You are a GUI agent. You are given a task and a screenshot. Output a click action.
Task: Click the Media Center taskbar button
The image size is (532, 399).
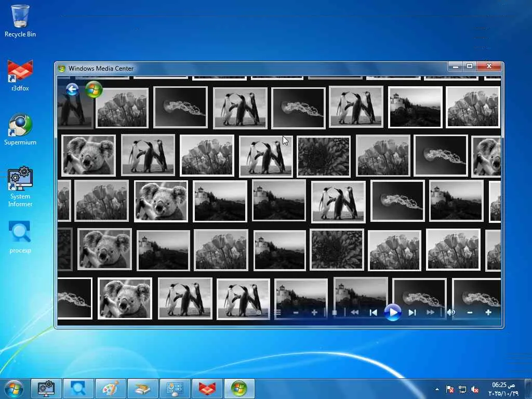tap(239, 389)
